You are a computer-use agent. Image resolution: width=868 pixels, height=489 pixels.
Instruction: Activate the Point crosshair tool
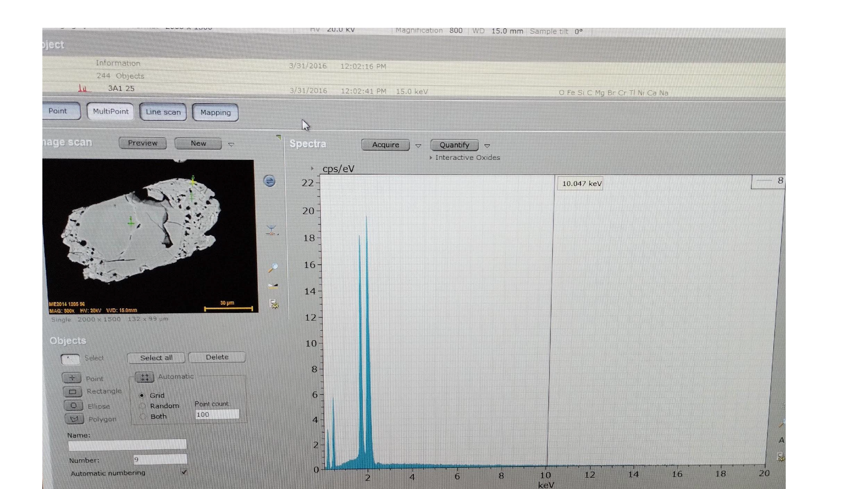[x=72, y=378]
